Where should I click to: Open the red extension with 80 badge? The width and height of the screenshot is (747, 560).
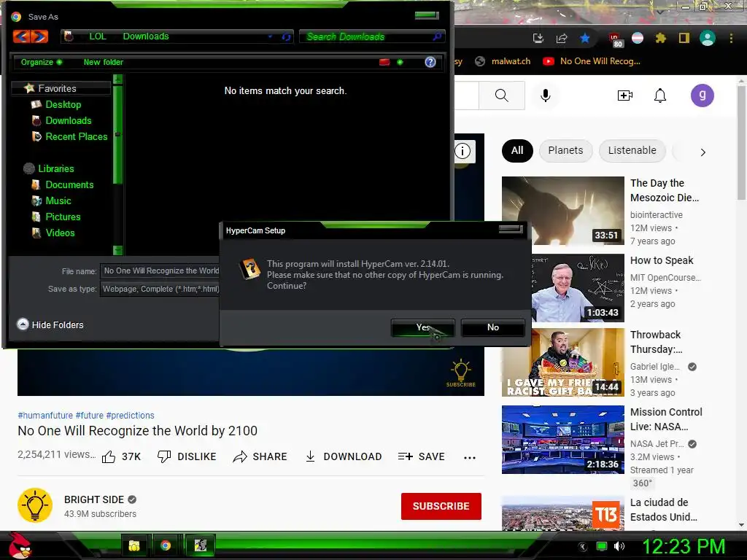pyautogui.click(x=615, y=39)
